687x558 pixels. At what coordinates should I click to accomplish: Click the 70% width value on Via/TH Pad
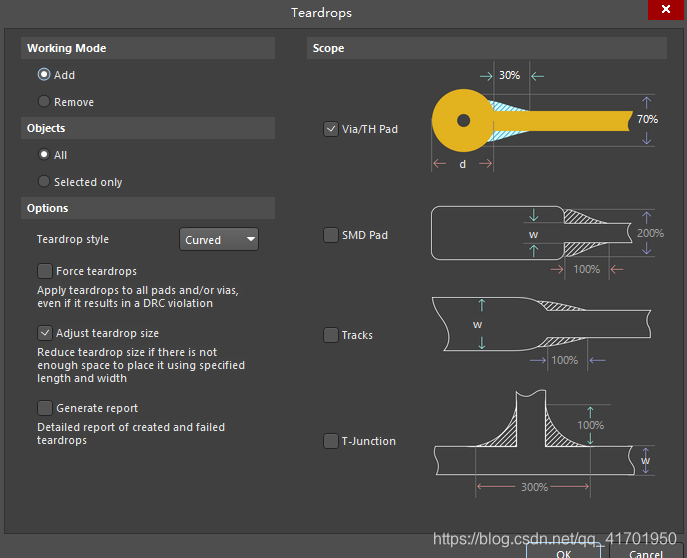(647, 119)
